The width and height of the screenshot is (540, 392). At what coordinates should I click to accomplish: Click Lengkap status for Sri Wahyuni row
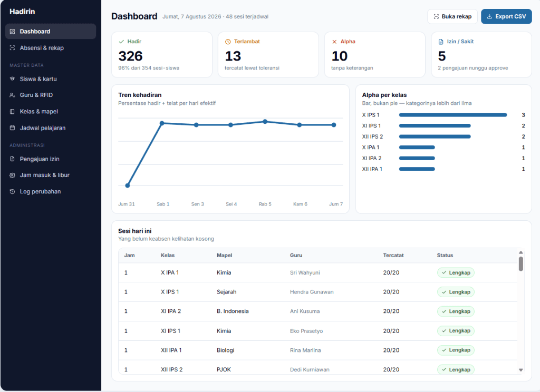(456, 272)
